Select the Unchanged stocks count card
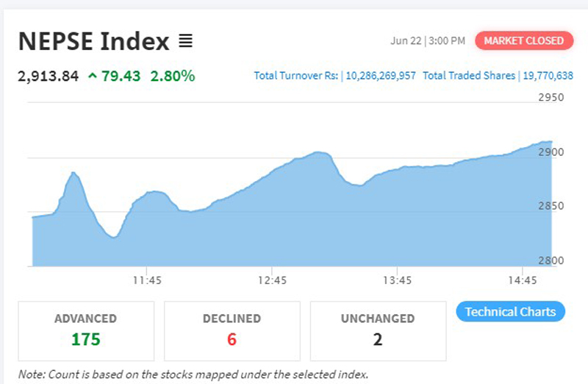This screenshot has height=384, width=588. click(377, 330)
